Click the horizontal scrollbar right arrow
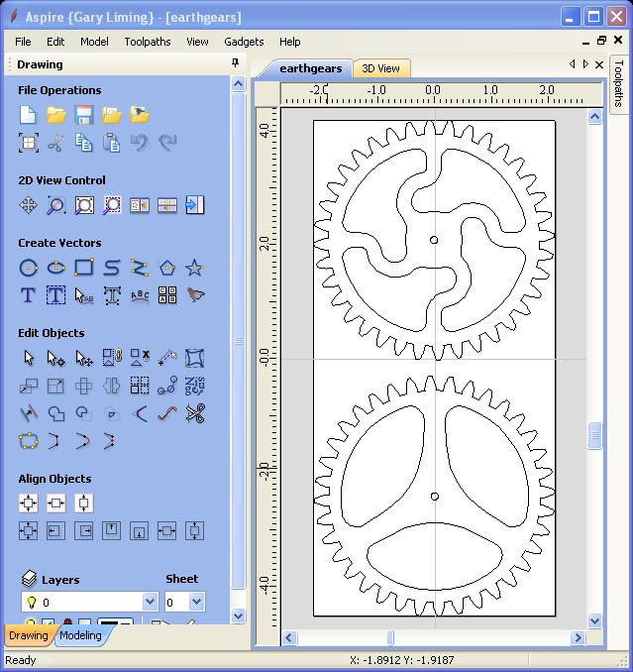Image resolution: width=633 pixels, height=672 pixels. point(578,637)
